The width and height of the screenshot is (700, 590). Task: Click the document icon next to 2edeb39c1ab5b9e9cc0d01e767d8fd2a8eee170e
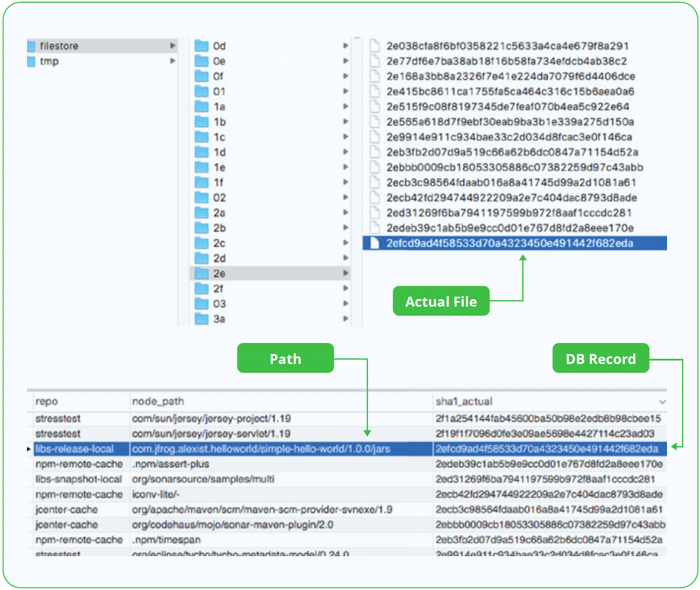[374, 228]
